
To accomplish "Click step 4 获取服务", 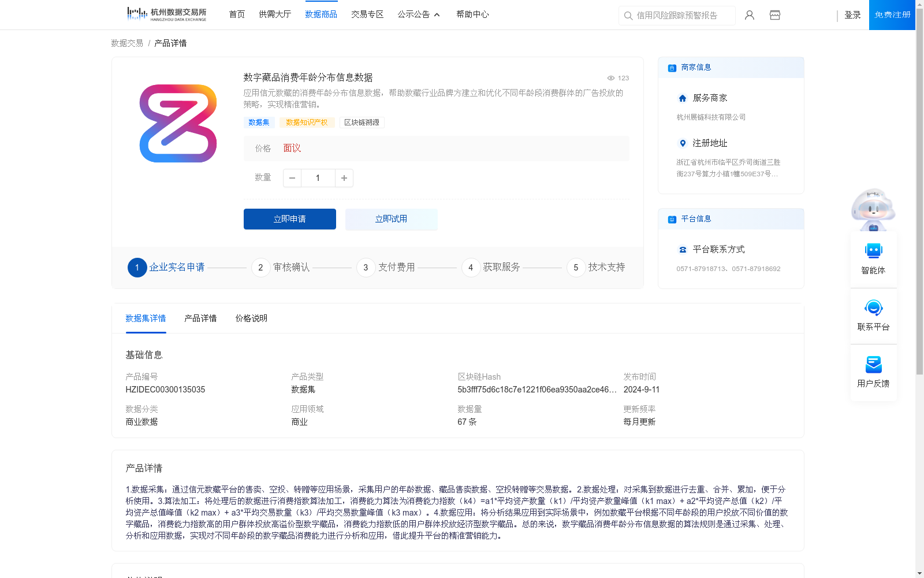I will coord(491,268).
